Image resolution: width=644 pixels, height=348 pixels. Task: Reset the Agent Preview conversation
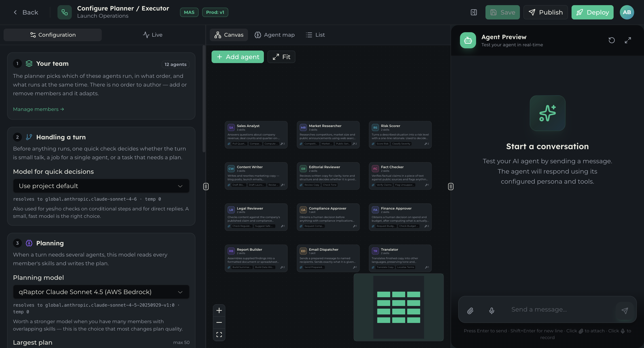[x=612, y=40]
